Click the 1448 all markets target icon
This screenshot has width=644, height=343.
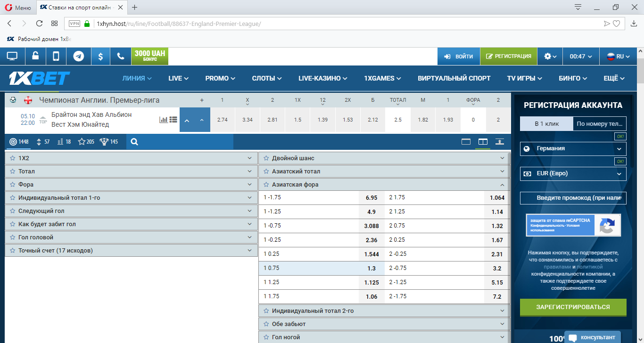19,141
